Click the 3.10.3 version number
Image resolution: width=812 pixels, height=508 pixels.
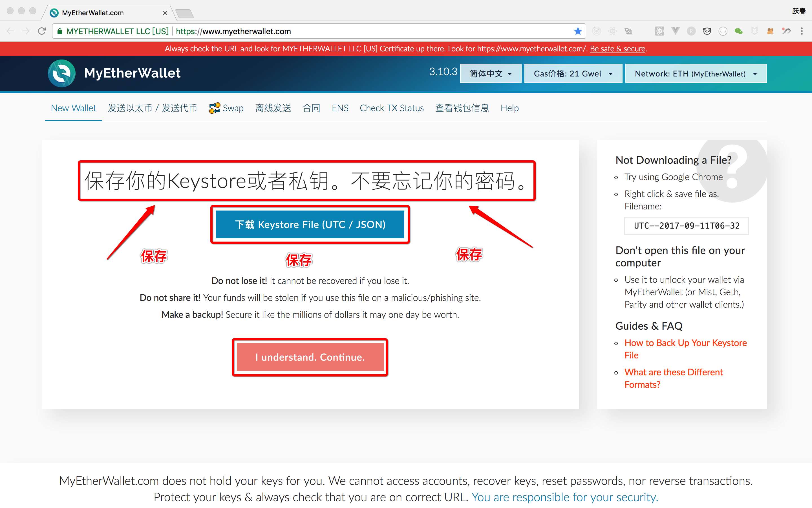click(443, 72)
